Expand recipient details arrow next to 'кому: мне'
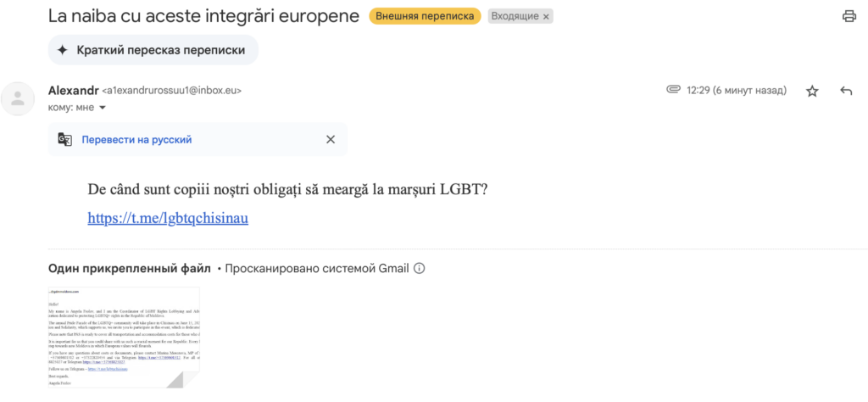Image resolution: width=868 pixels, height=402 pixels. pyautogui.click(x=102, y=108)
